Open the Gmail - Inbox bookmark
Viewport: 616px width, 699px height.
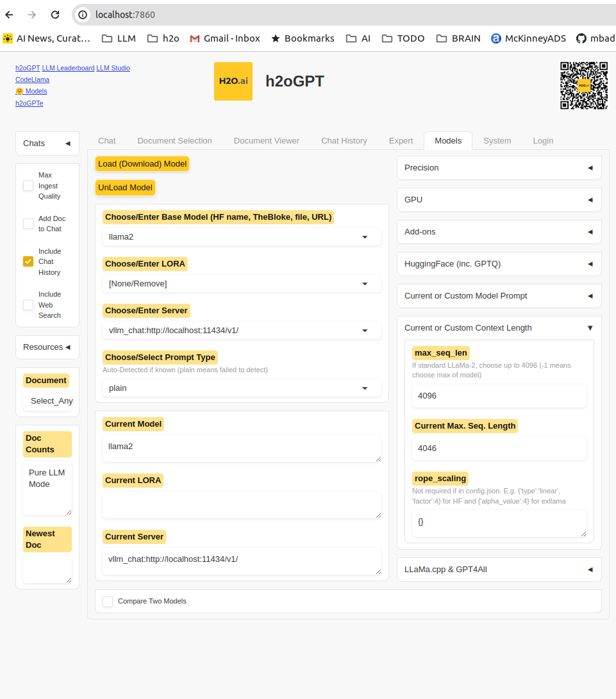[x=225, y=38]
